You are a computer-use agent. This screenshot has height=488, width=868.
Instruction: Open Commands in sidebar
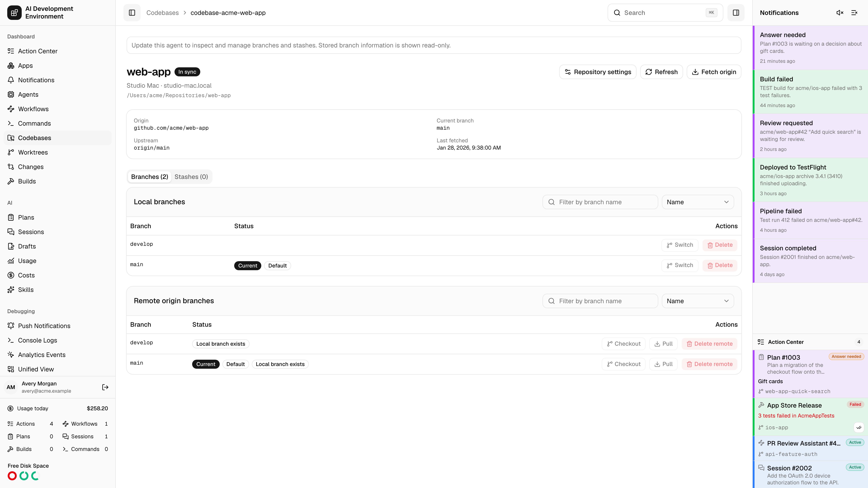(x=58, y=124)
